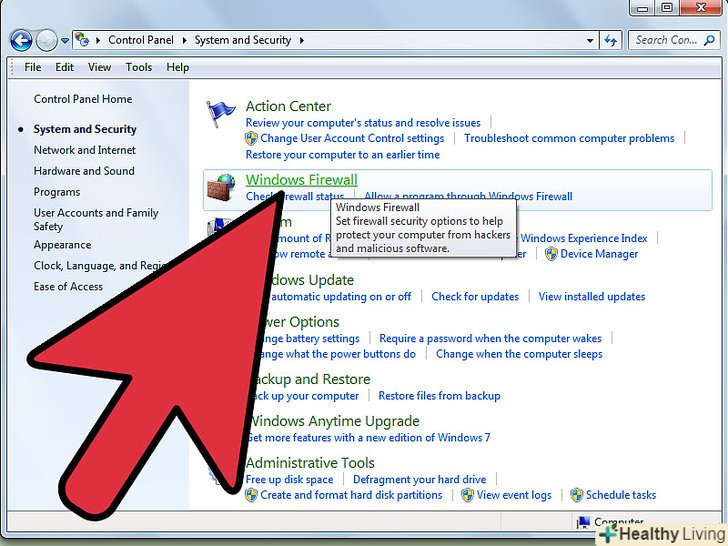Minimize the Control Panel window

(x=643, y=7)
